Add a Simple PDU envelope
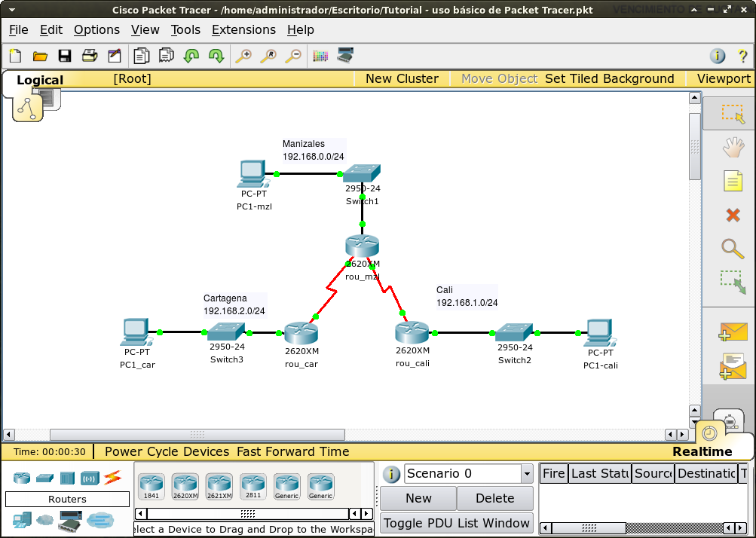This screenshot has width=756, height=538. 733,332
